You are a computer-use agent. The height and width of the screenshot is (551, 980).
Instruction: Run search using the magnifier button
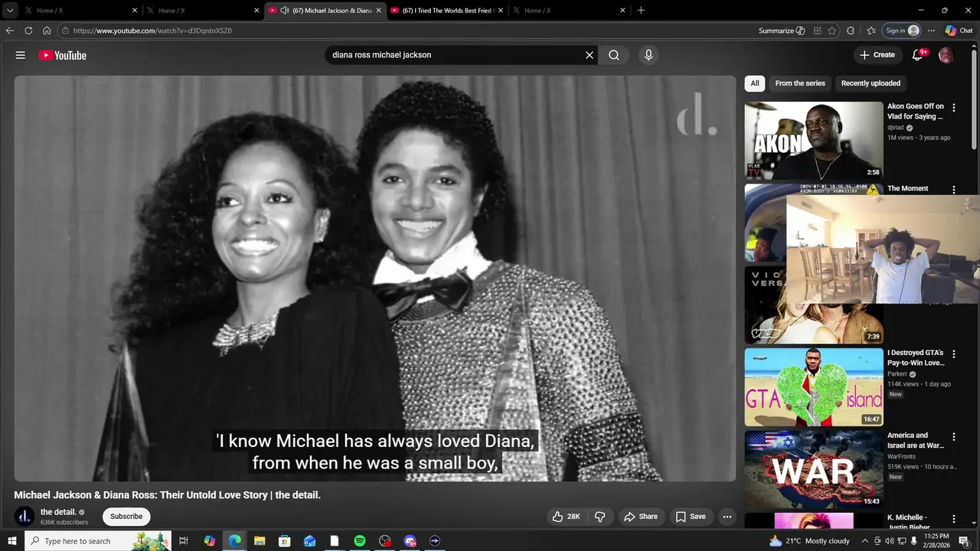614,55
